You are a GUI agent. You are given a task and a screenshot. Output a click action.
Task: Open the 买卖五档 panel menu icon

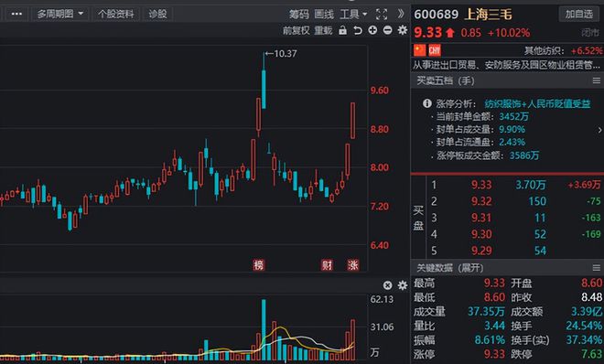[x=597, y=80]
